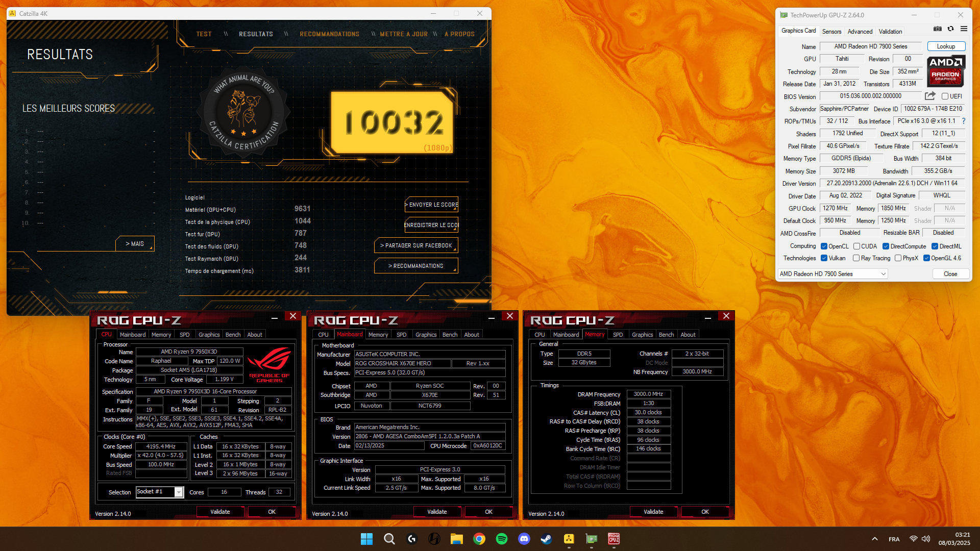Open Steam from the taskbar

[x=547, y=539]
